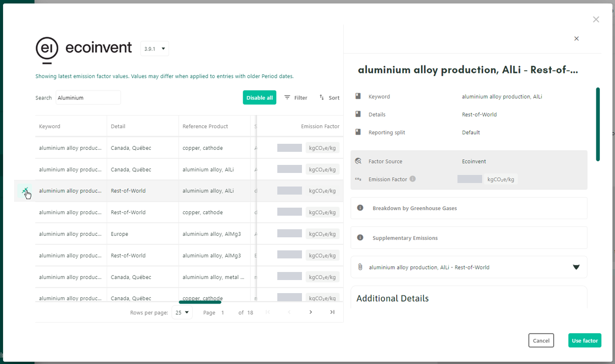Jump to the last page arrow
Screen dimensions: 615x364
(x=332, y=312)
